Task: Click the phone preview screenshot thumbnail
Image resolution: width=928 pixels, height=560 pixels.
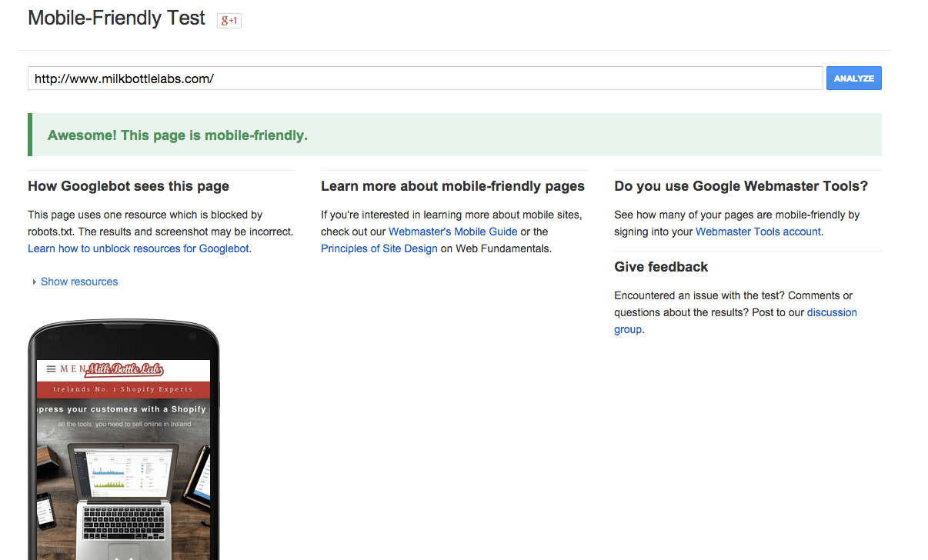Action: [x=124, y=440]
